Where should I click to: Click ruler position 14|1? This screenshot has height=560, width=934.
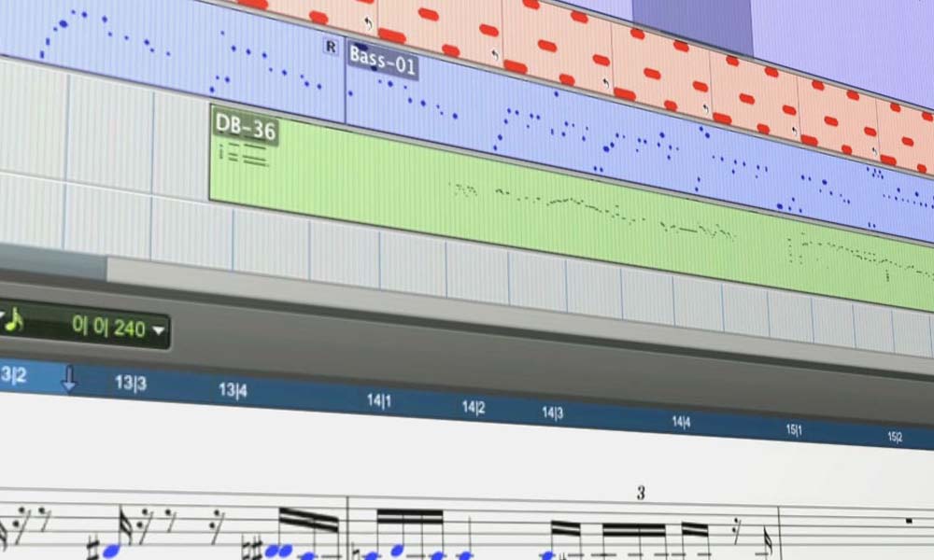[379, 400]
